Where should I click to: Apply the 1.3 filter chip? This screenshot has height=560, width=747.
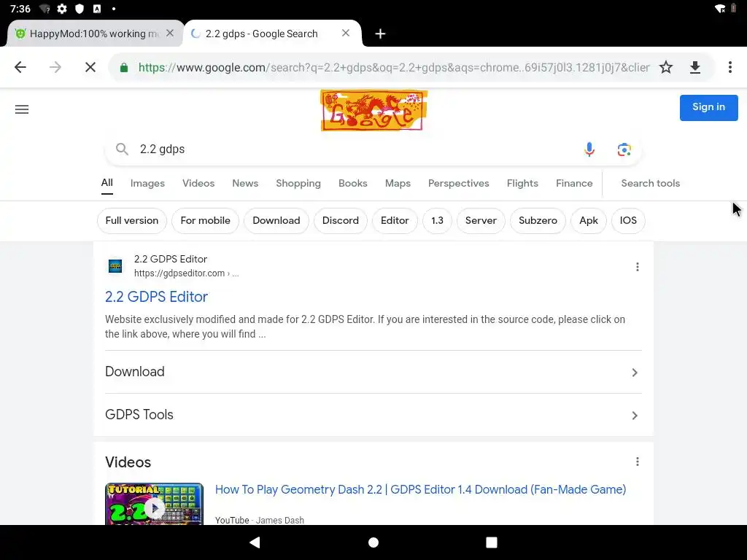pos(438,220)
